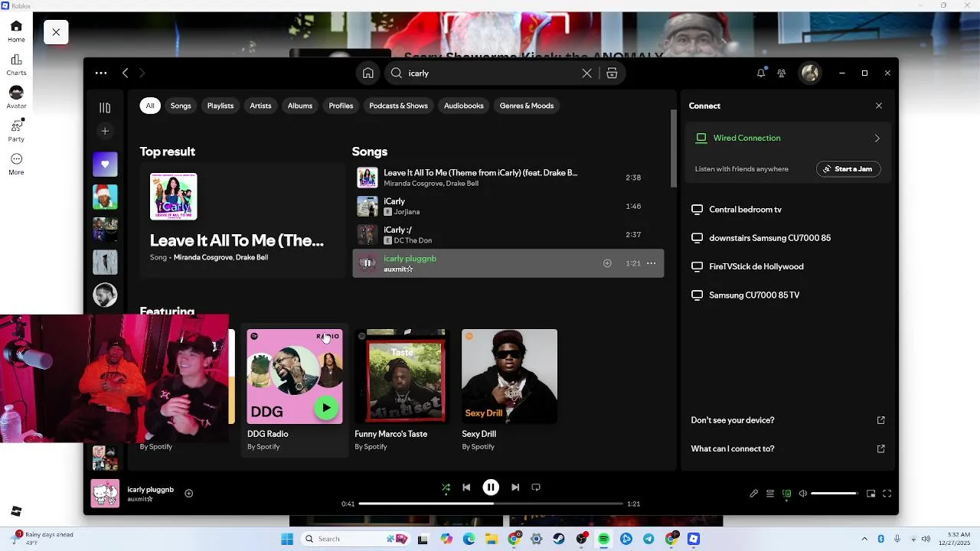Play iCarly :/ by DC The Don
Screen dimensions: 980x551
(508, 235)
